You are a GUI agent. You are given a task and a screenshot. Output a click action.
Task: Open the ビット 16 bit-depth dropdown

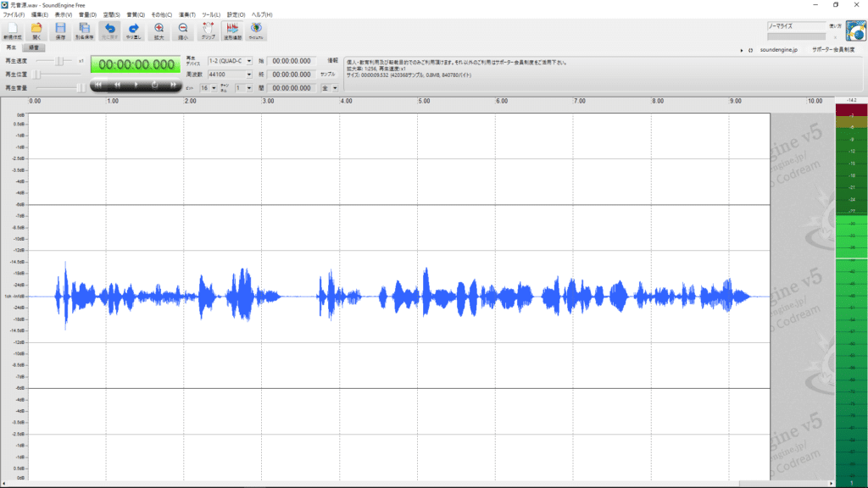click(214, 88)
